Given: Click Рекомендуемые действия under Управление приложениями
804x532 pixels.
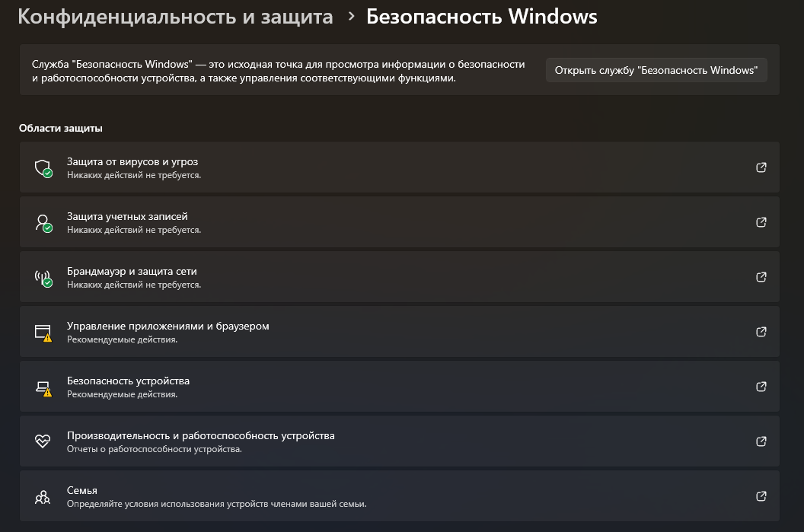Looking at the screenshot, I should pos(122,339).
